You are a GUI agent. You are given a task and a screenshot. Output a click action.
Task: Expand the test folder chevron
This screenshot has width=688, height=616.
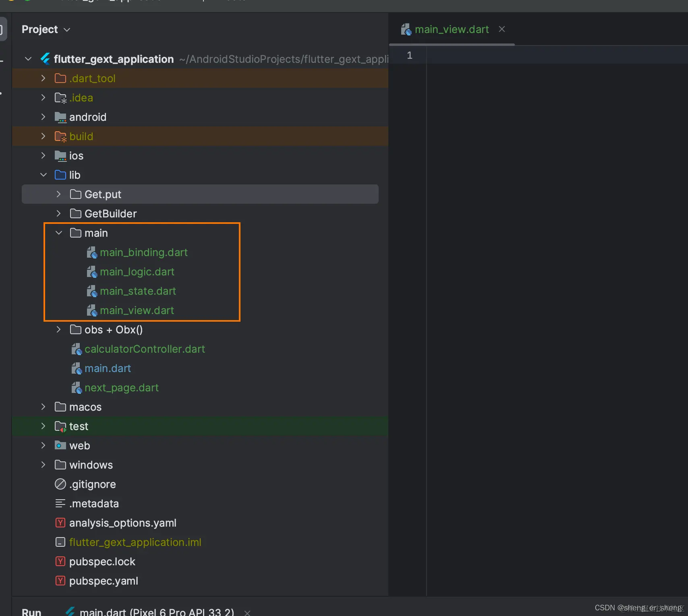click(43, 426)
